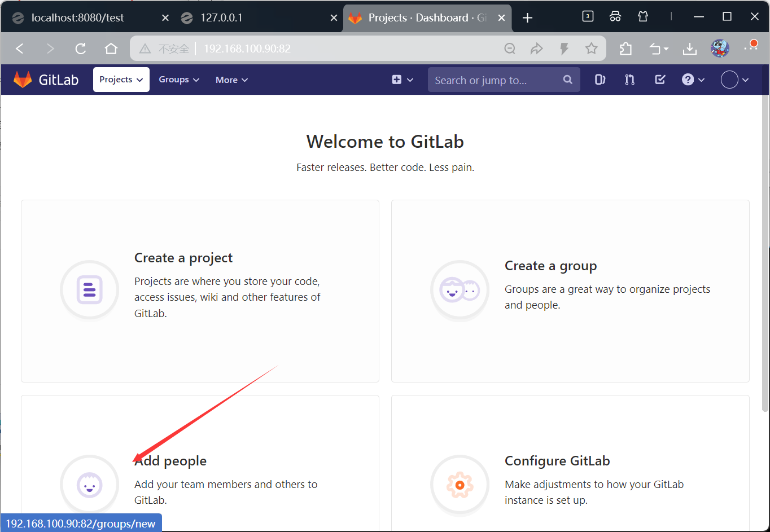Click the skin shirt icon
Image resolution: width=770 pixels, height=532 pixels.
(643, 17)
